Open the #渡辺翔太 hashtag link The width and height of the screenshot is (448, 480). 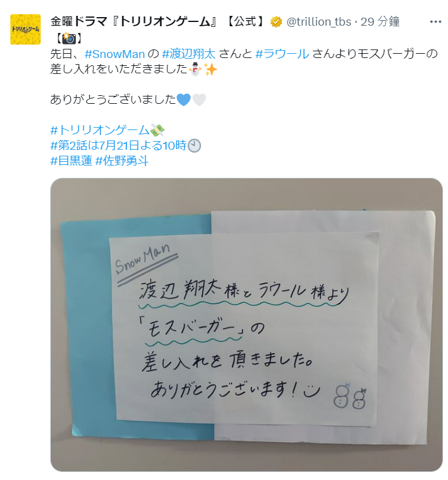click(189, 54)
